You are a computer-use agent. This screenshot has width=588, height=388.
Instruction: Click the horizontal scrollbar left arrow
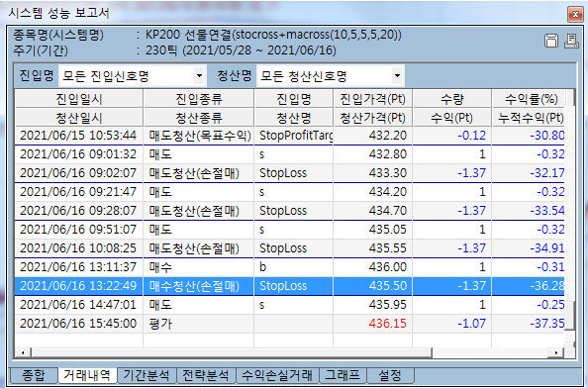(23, 352)
